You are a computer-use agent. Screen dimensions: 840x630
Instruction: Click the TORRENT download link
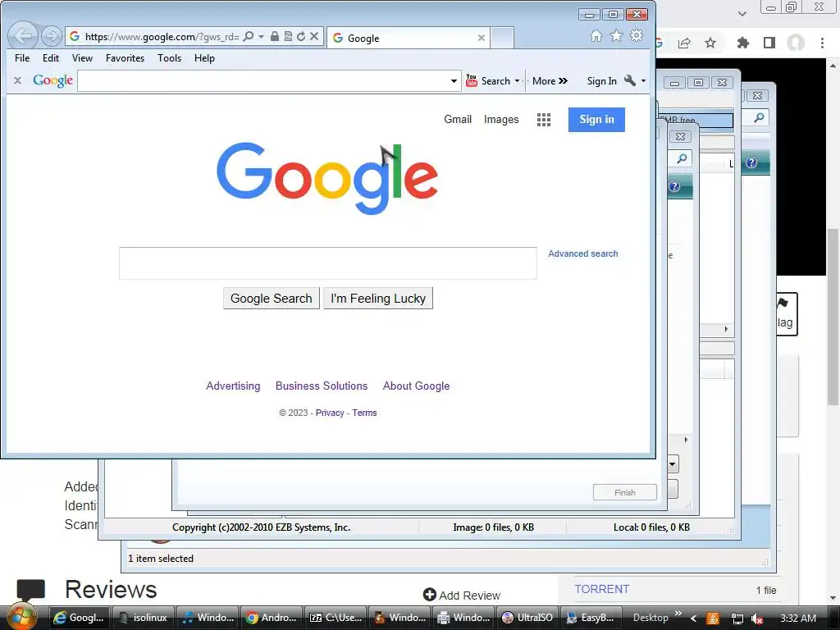point(601,589)
